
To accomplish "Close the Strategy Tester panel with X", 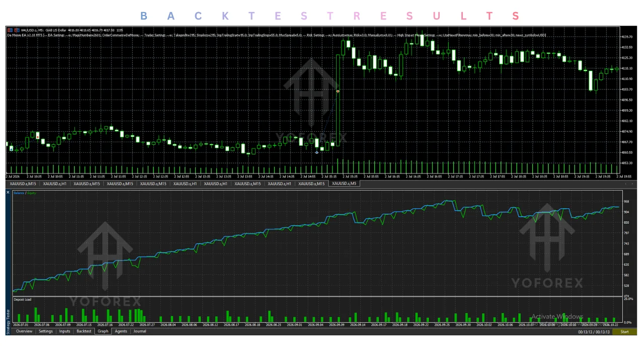I will click(8, 193).
